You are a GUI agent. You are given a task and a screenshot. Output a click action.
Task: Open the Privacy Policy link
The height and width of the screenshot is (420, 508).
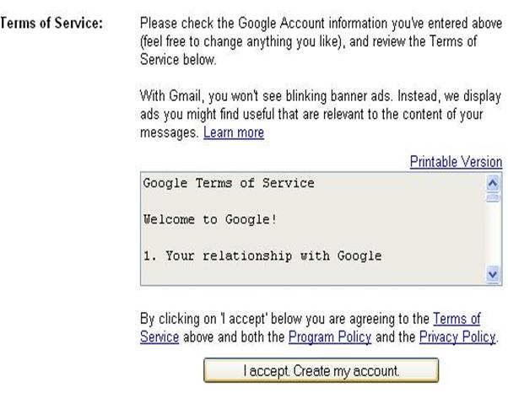[x=457, y=337]
